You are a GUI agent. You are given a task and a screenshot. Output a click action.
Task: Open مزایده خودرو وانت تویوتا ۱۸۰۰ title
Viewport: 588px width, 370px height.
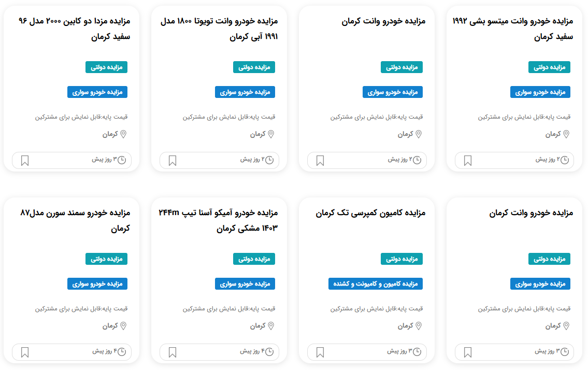(219, 29)
